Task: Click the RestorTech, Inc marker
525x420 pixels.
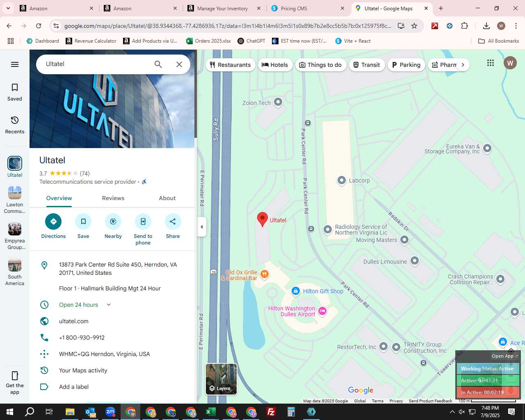Action: [x=383, y=347]
